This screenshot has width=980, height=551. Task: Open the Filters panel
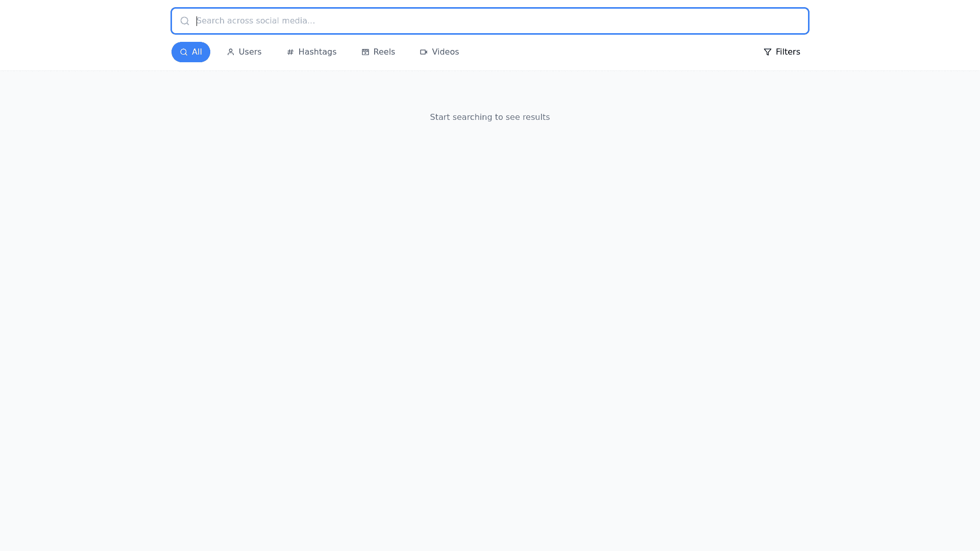781,52
